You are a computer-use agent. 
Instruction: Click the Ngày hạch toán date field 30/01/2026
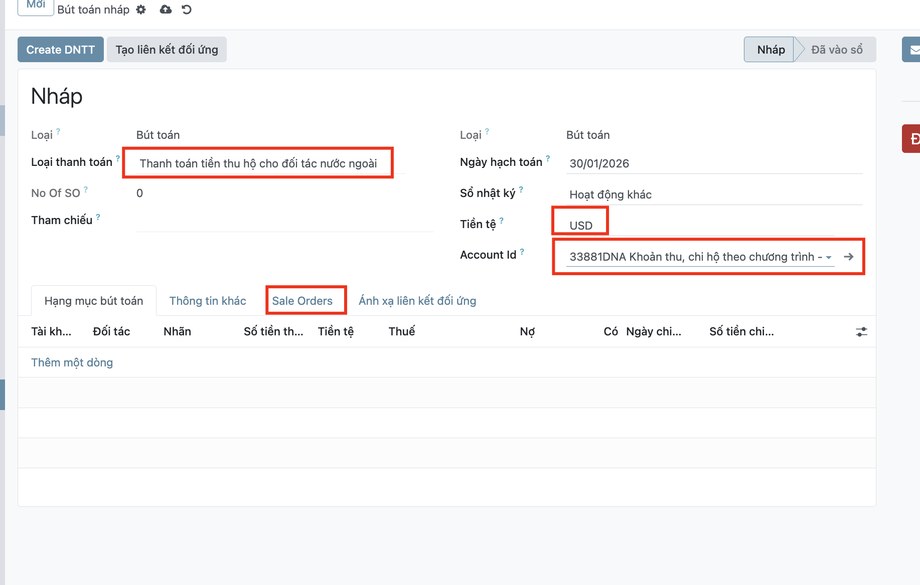pyautogui.click(x=715, y=163)
